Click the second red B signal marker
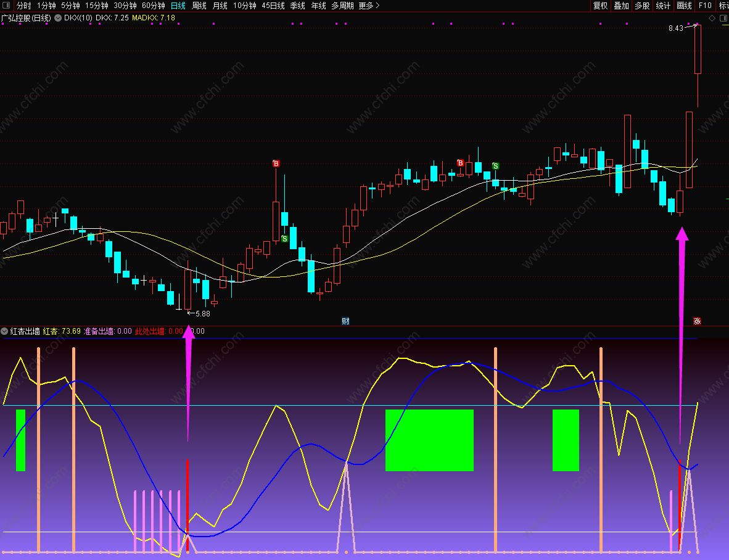The height and width of the screenshot is (560, 729). (460, 163)
